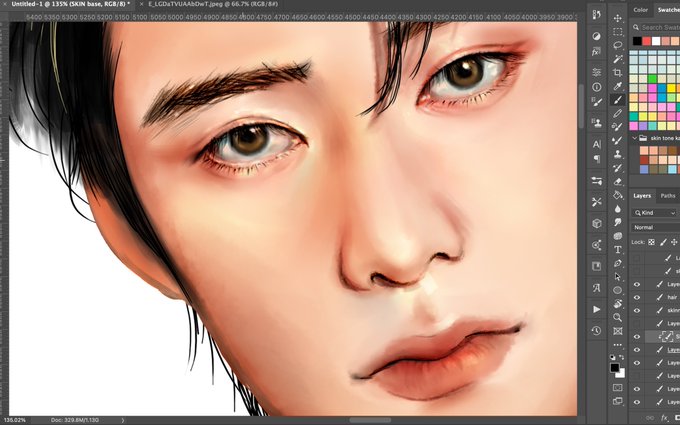Select the Eyedropper tool
The height and width of the screenshot is (425, 680).
[618, 86]
